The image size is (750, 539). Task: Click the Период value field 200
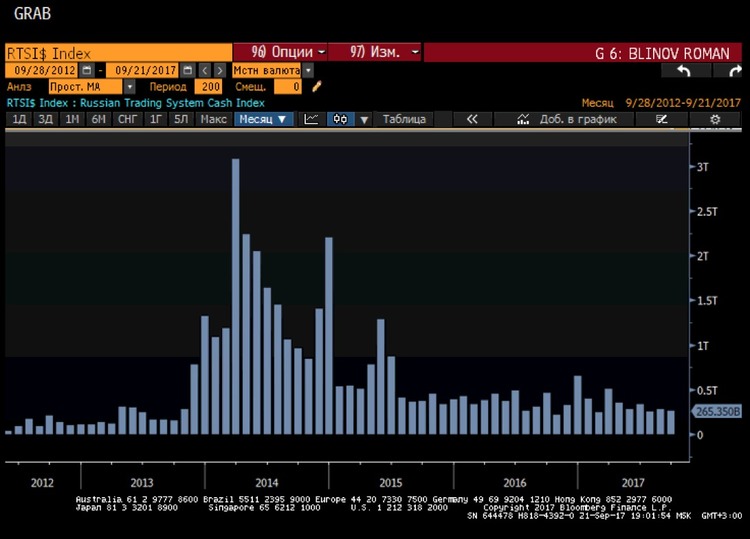208,87
